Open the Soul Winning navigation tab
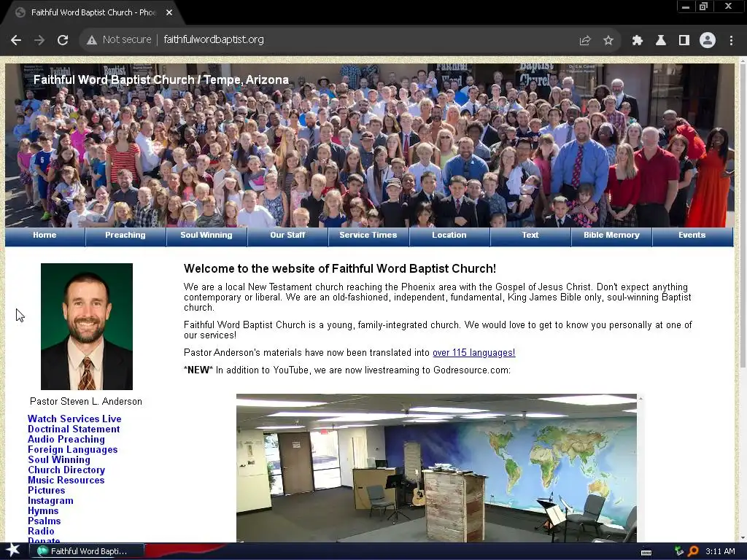Screen dimensions: 747x560 206,236
